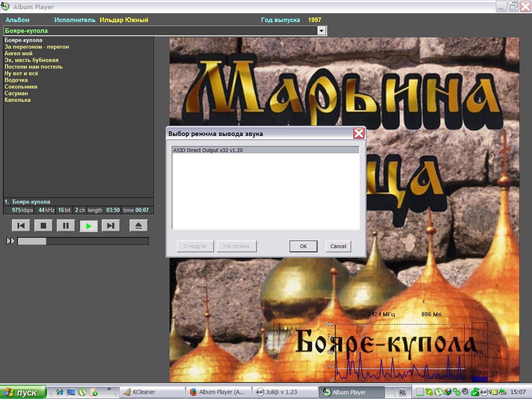This screenshot has height=399, width=532.
Task: Open the album selection dropdown arrow
Action: click(x=321, y=31)
